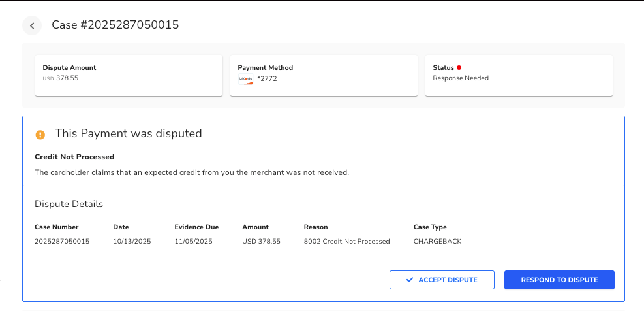Click the CHARGEBACK case type value
644x311 pixels.
(x=437, y=242)
